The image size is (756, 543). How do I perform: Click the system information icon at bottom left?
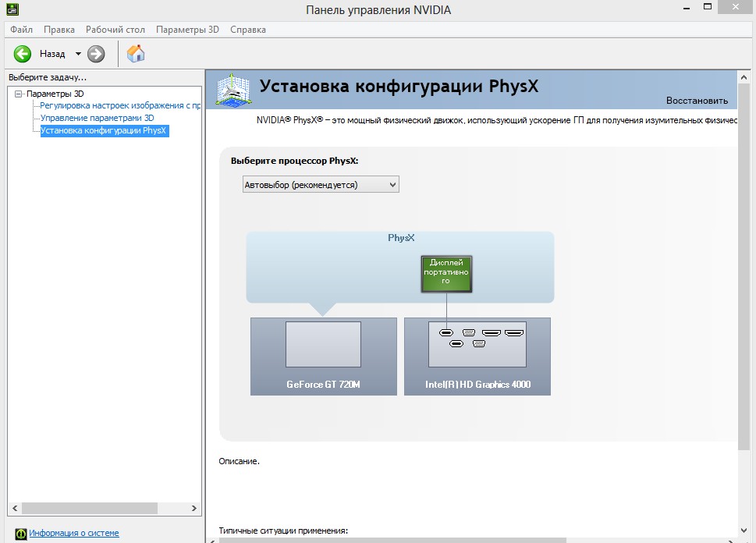coord(21,534)
